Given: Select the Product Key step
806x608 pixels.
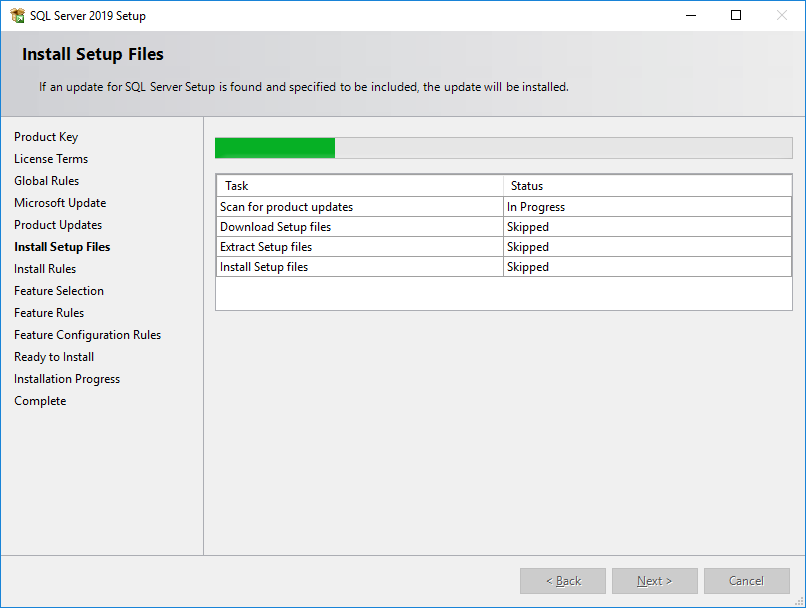Looking at the screenshot, I should coord(46,137).
